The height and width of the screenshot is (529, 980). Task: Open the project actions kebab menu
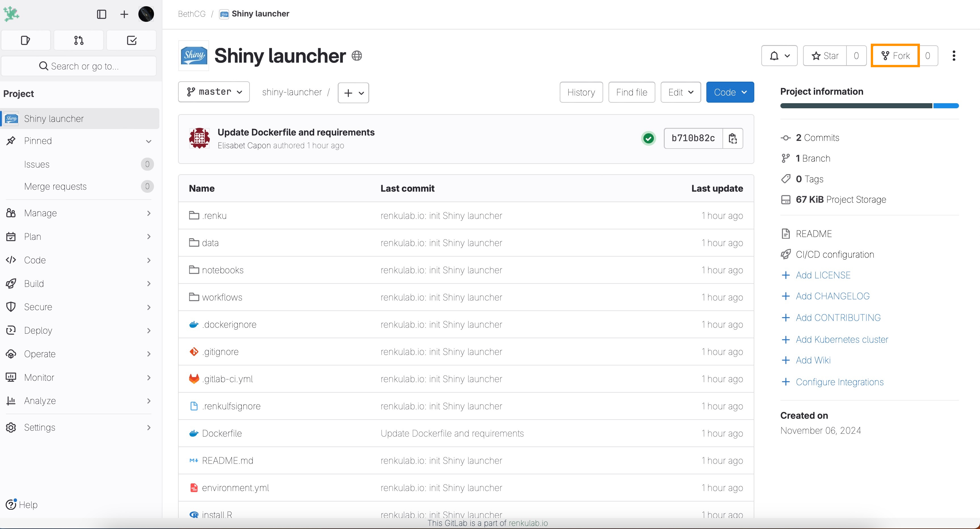954,56
